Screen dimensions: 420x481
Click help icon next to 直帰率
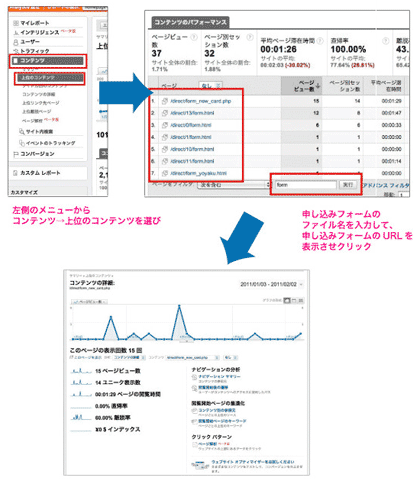tap(385, 41)
